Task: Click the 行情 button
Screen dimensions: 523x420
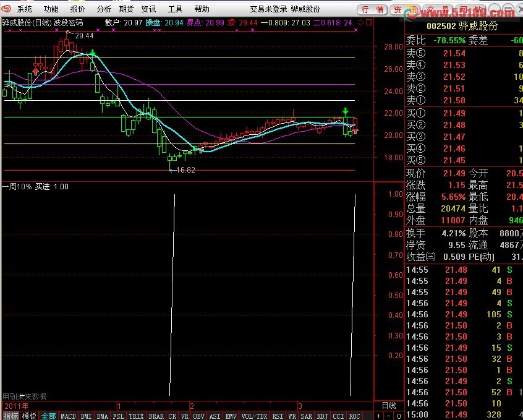Action: tap(373, 10)
